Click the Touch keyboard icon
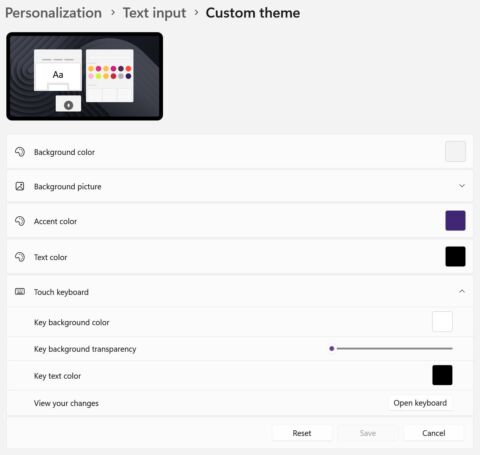Screen dimensions: 480x455 click(x=20, y=292)
